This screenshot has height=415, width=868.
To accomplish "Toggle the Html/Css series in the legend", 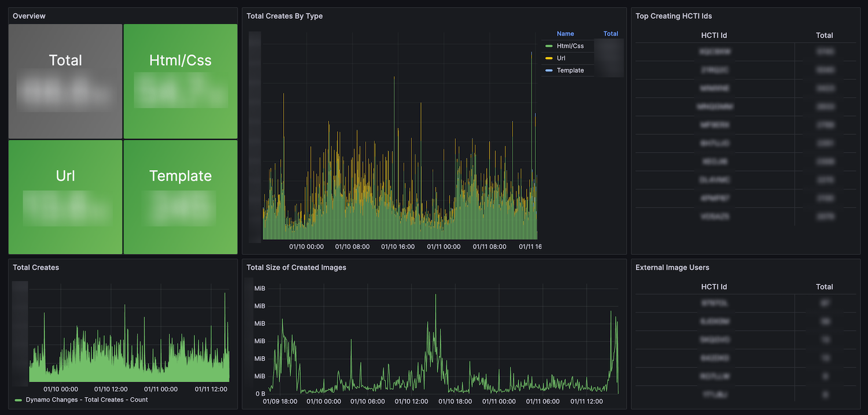I will tap(570, 46).
